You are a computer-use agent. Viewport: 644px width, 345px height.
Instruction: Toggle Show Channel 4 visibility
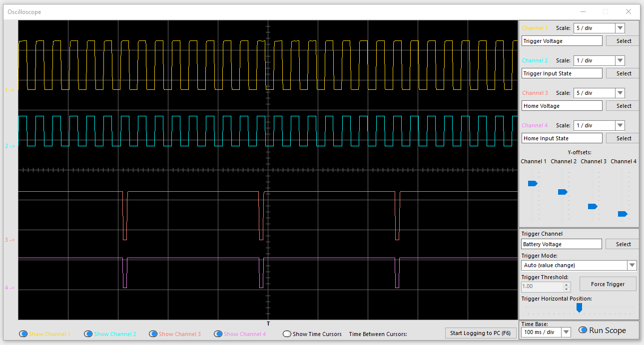pos(218,334)
